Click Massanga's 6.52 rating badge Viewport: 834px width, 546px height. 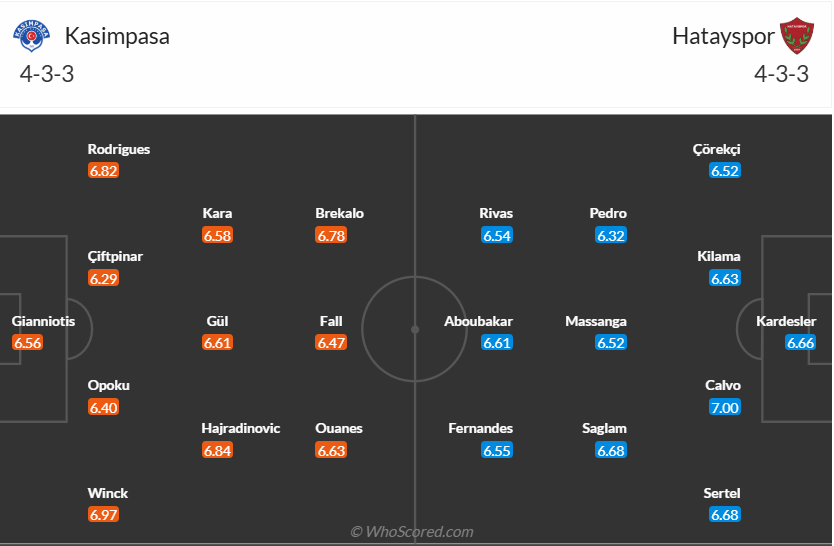(611, 343)
